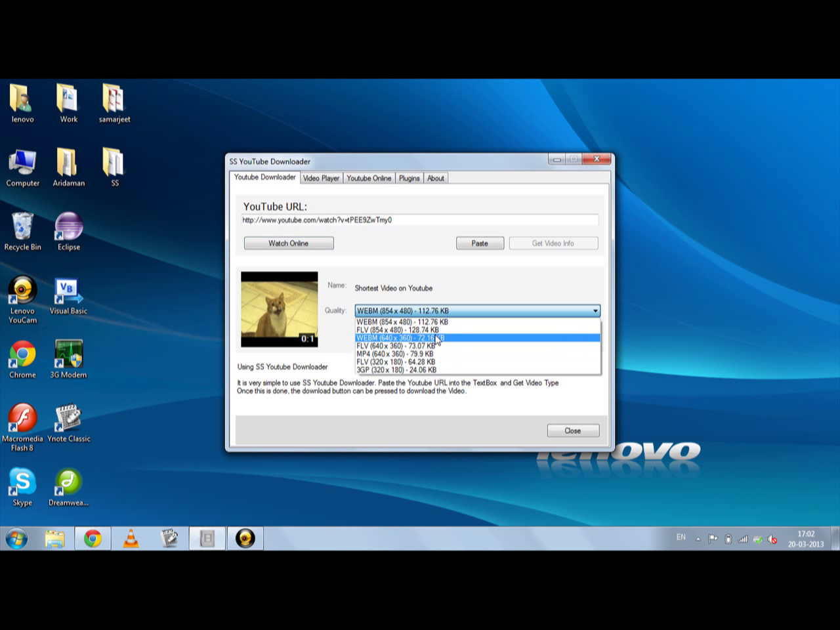Open the yellow disc app in the taskbar

[245, 539]
